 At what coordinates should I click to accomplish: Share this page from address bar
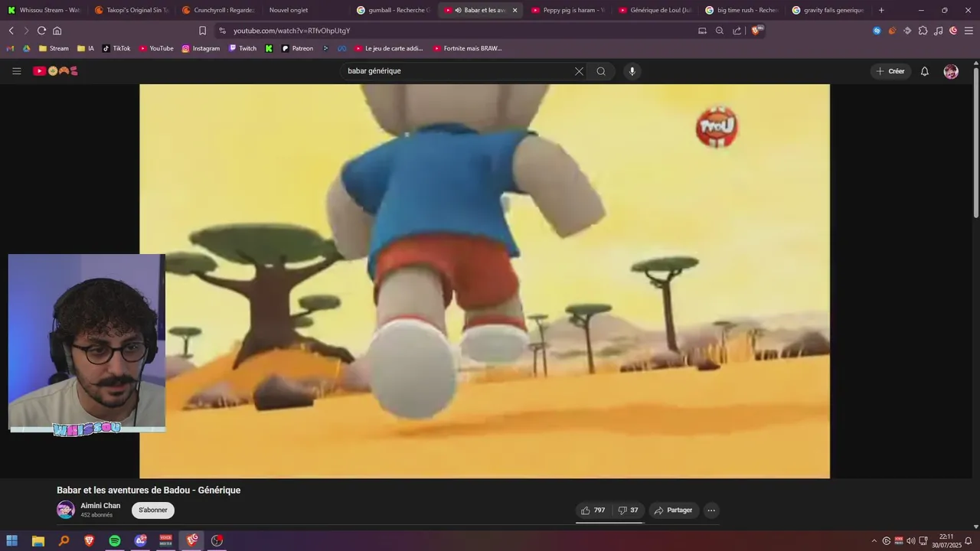tap(737, 31)
